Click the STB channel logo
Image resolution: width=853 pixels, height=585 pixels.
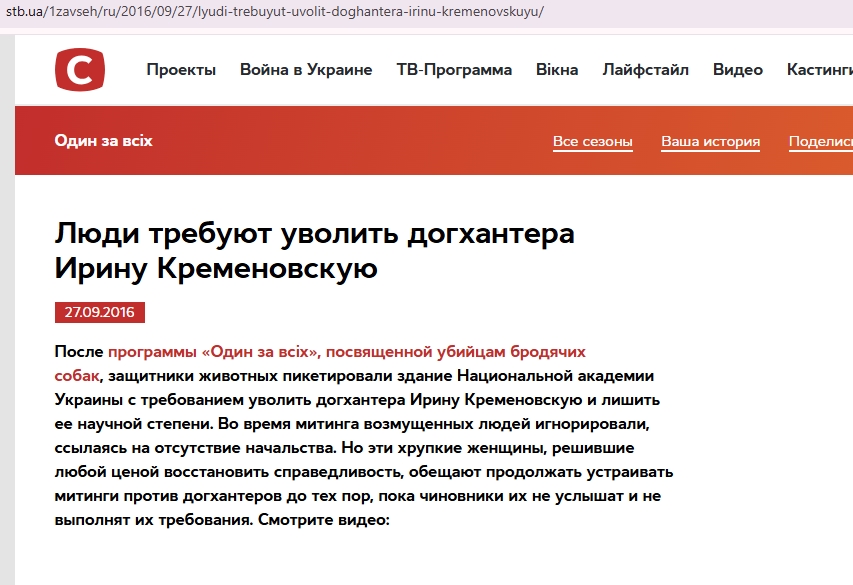click(x=80, y=70)
